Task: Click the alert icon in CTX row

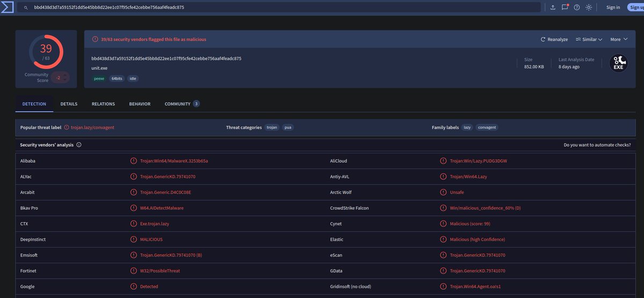Action: coord(134,223)
